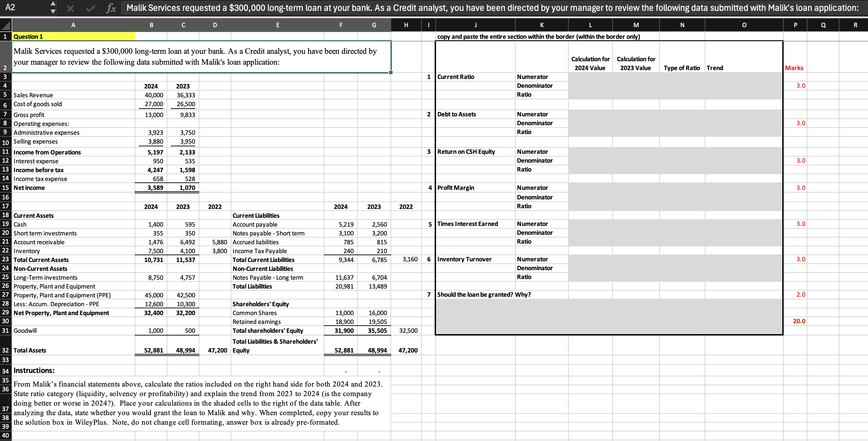The width and height of the screenshot is (868, 441).
Task: Click the fx insert function icon
Action: click(x=111, y=7)
